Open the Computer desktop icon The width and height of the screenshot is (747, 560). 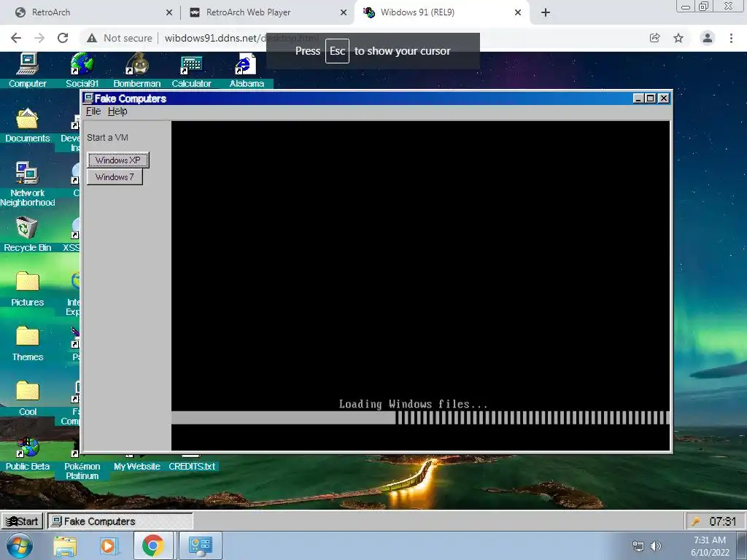coord(27,64)
